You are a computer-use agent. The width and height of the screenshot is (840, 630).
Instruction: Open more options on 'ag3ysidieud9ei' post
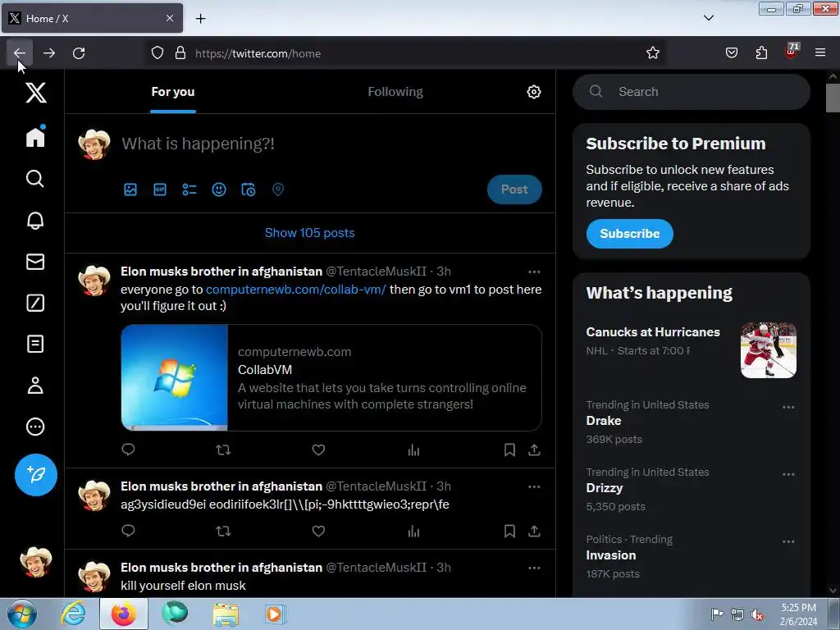point(534,487)
